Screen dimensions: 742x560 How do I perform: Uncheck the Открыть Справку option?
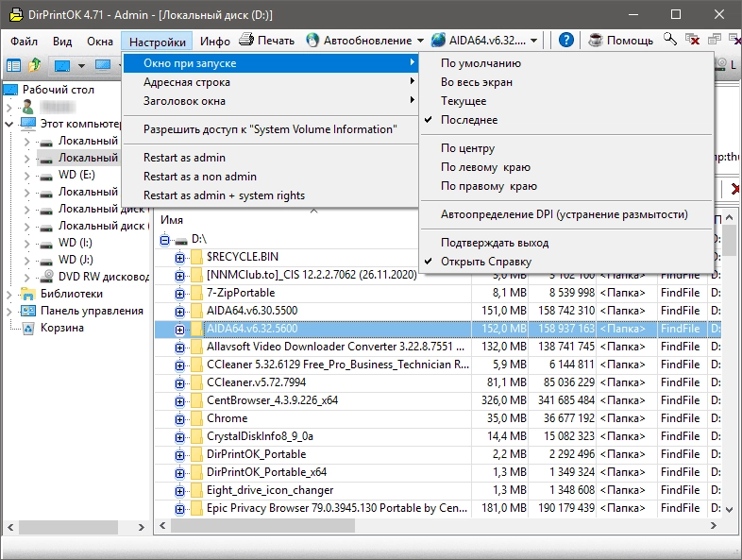point(566,262)
